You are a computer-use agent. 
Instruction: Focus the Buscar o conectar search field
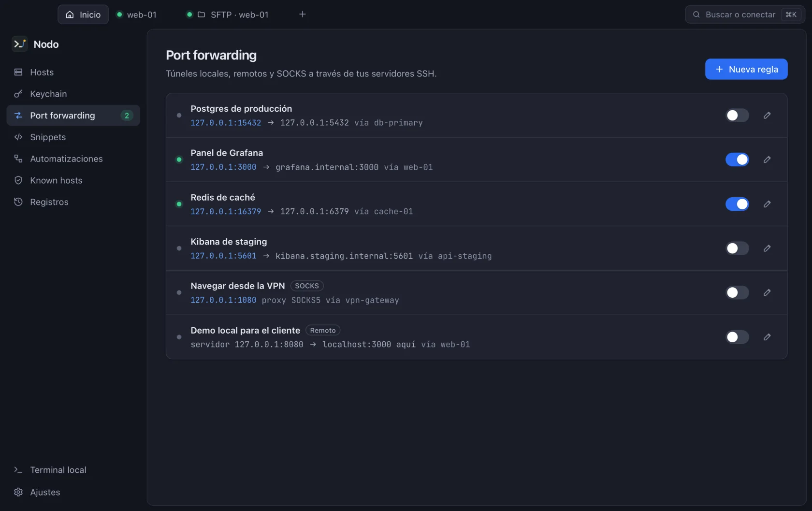tap(745, 15)
